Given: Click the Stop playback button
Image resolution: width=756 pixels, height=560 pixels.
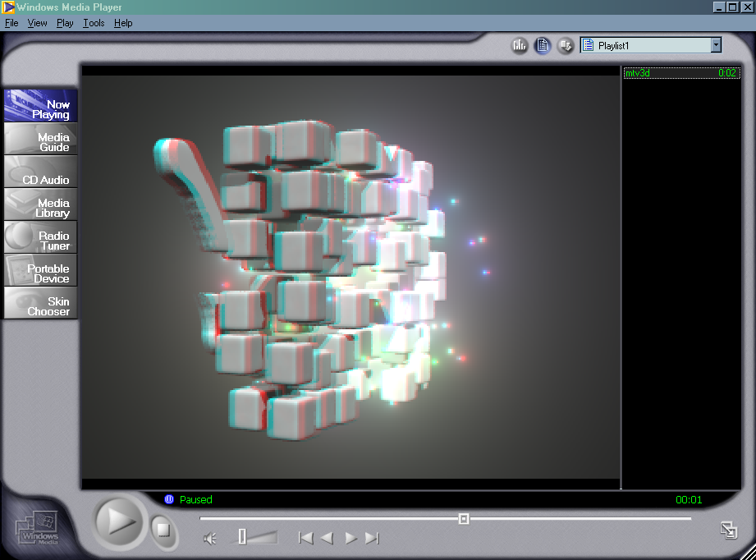Looking at the screenshot, I should 163,530.
